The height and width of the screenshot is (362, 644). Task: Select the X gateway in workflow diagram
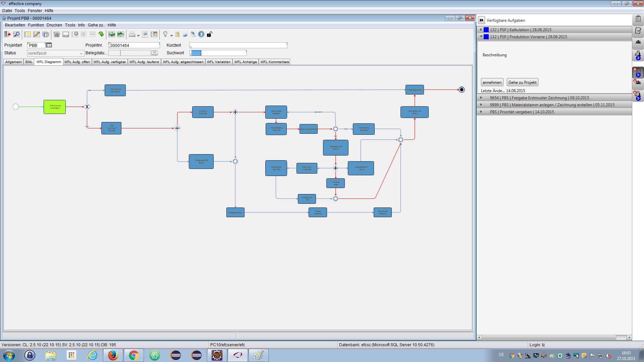tap(87, 107)
